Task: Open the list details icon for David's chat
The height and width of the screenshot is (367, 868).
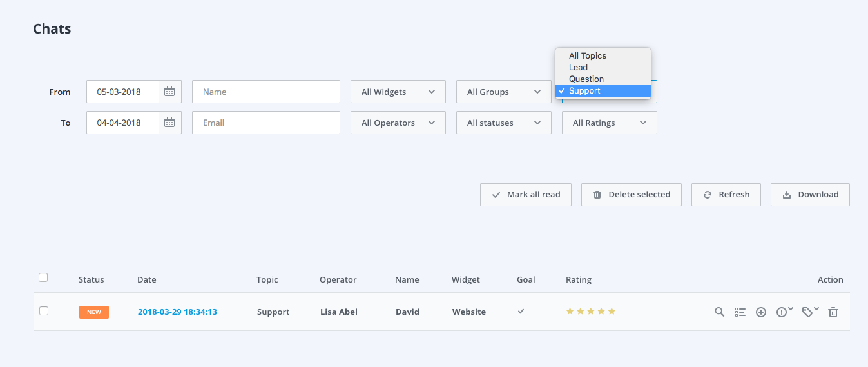Action: pos(740,312)
